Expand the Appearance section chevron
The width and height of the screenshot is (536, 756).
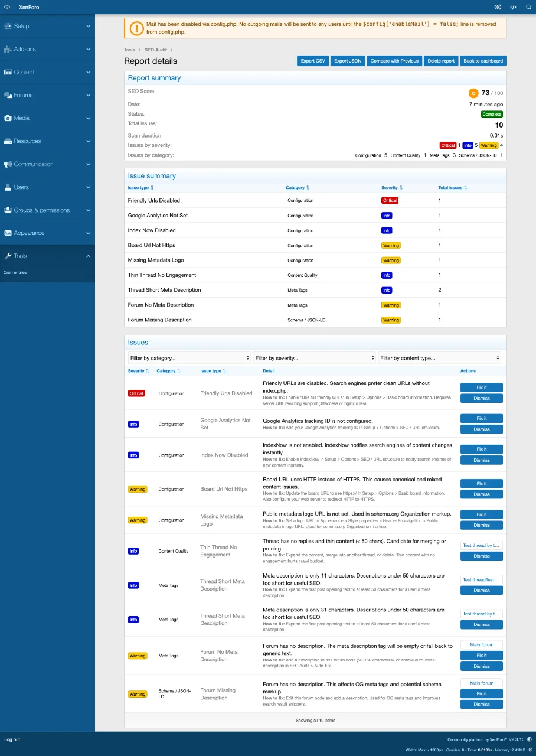[88, 233]
